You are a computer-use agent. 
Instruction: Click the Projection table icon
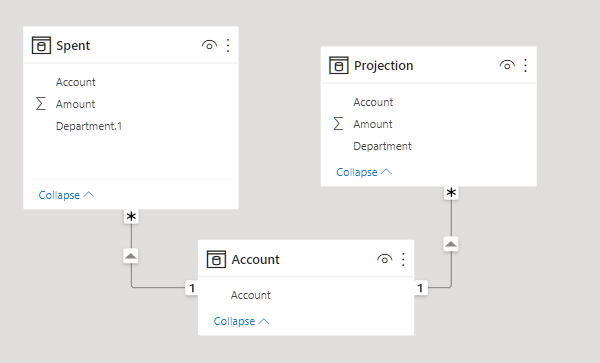tap(339, 65)
